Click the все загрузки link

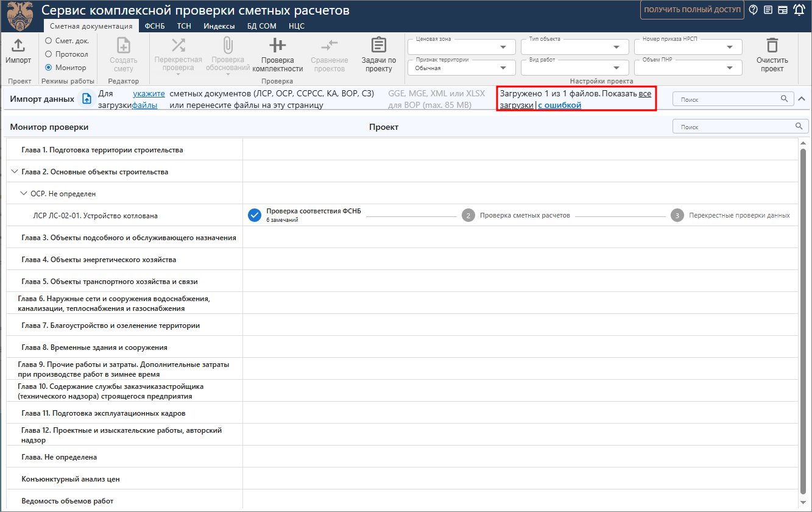pyautogui.click(x=576, y=99)
